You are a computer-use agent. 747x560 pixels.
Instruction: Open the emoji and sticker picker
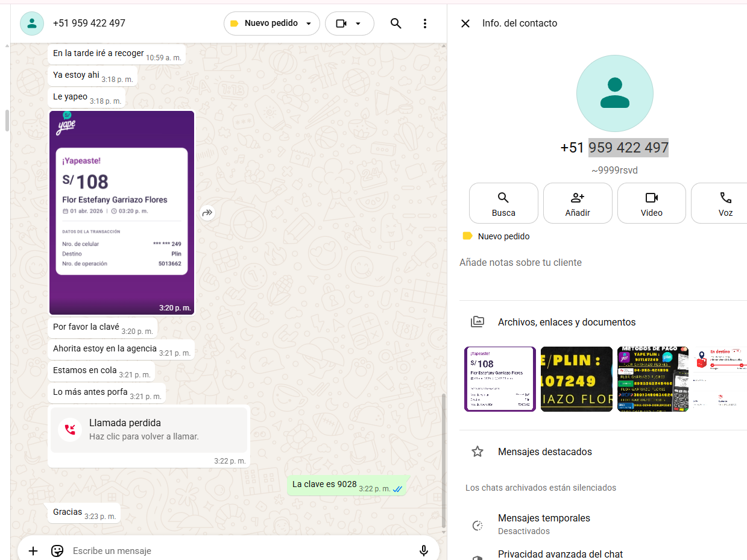[57, 550]
